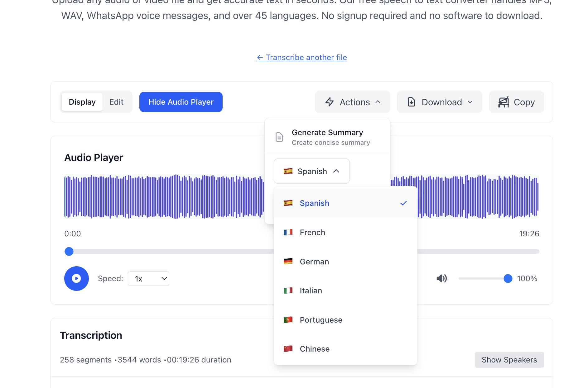The image size is (588, 388).
Task: Click the play button on the audio player
Action: pyautogui.click(x=76, y=278)
